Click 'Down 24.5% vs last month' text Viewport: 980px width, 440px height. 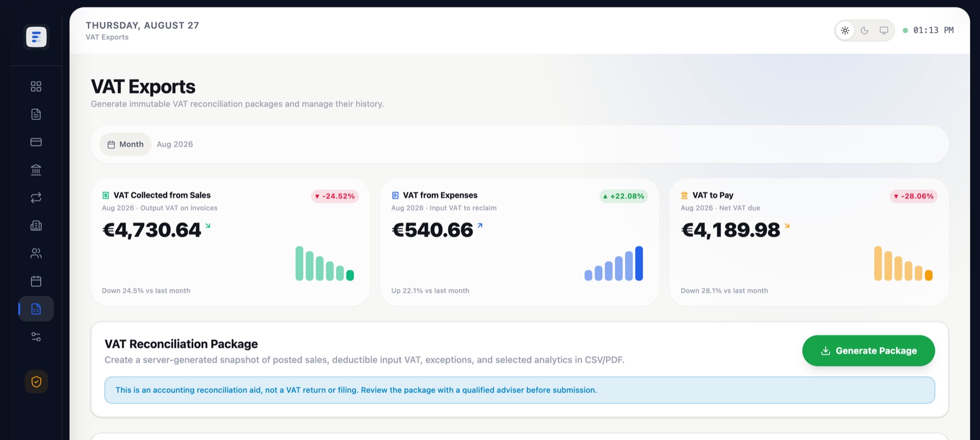point(146,291)
